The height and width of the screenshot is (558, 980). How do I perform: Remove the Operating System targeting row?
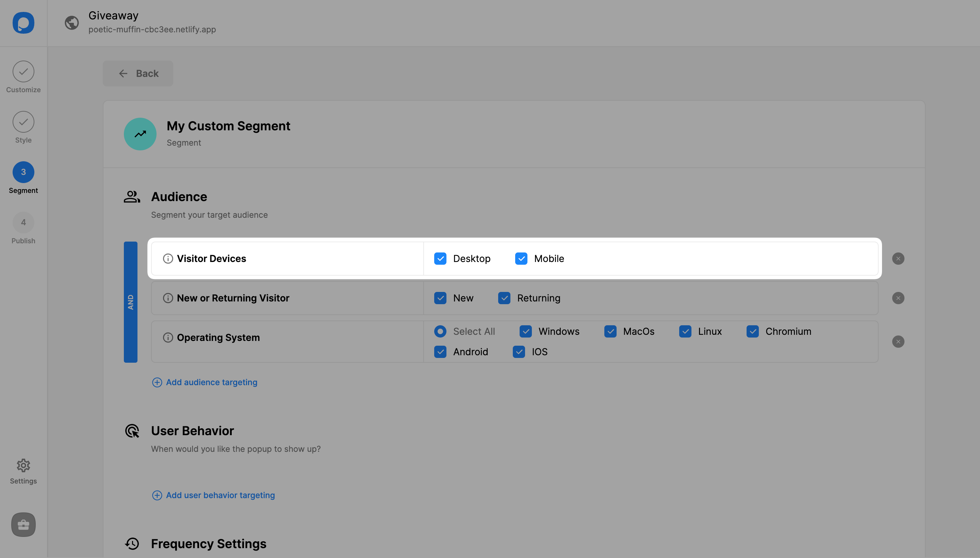pyautogui.click(x=899, y=341)
